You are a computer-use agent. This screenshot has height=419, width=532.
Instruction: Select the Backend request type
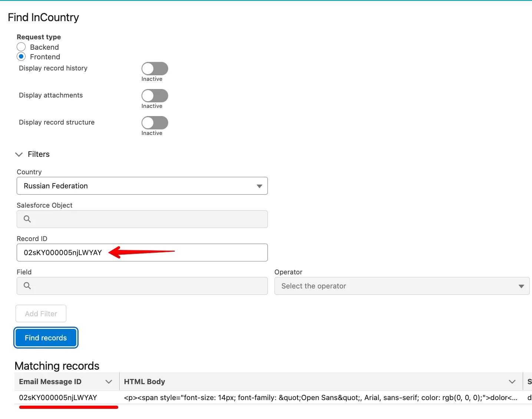(21, 47)
